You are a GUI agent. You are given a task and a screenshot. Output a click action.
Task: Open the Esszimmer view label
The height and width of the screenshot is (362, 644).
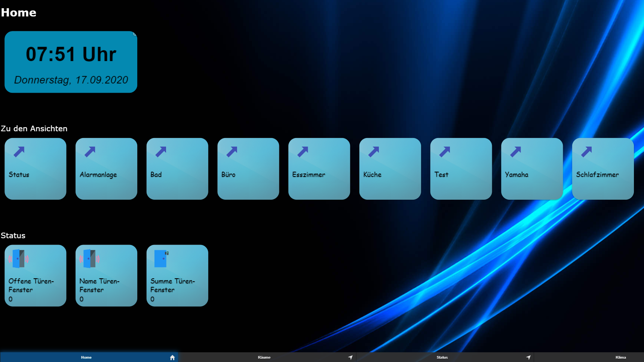point(309,175)
